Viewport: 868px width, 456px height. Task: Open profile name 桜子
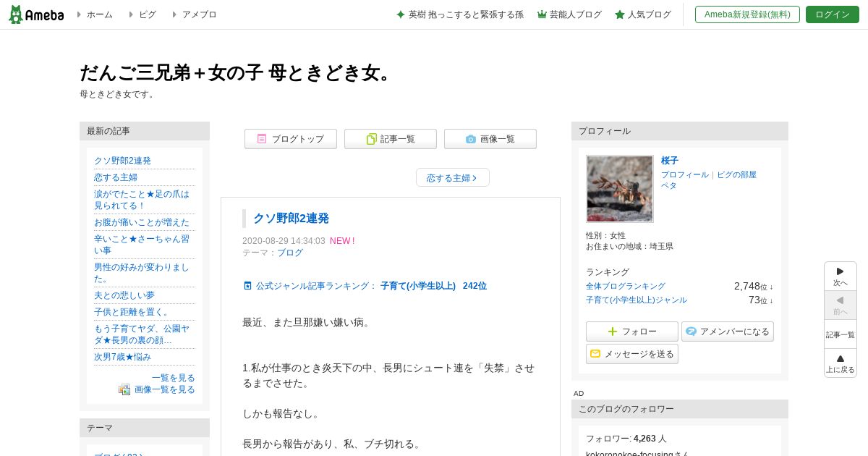point(670,161)
